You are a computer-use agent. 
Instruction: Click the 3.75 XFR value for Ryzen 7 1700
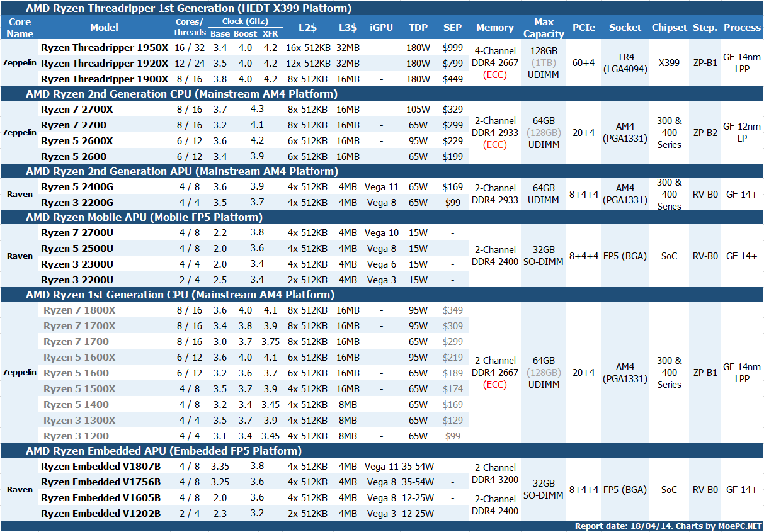[270, 342]
